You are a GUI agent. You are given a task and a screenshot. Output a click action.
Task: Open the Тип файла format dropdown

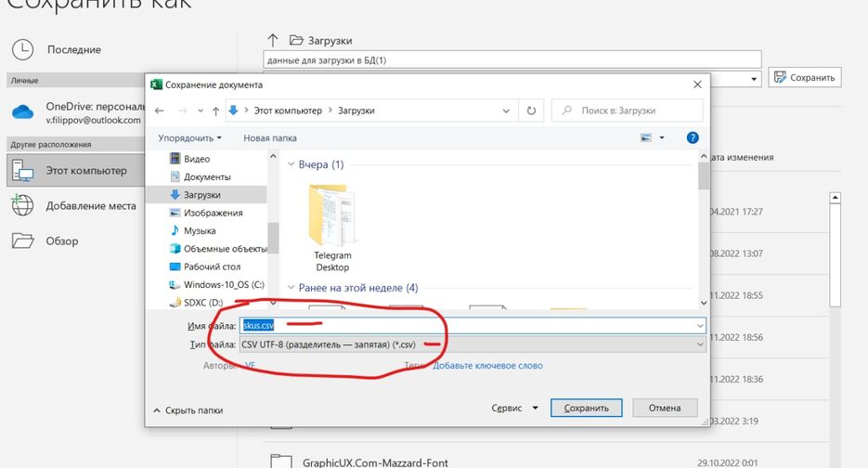click(x=472, y=344)
